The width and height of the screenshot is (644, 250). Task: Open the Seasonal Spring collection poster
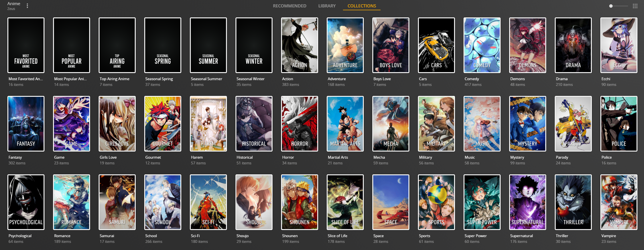163,45
